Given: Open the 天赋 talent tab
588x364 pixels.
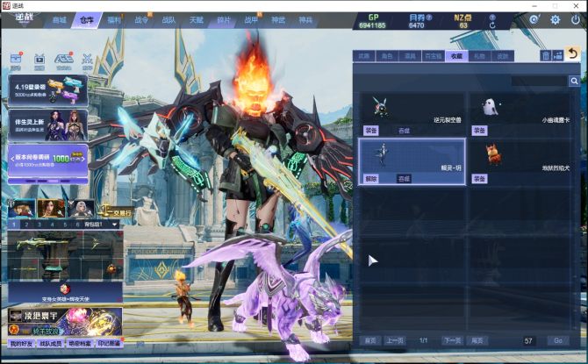Looking at the screenshot, I should (196, 20).
